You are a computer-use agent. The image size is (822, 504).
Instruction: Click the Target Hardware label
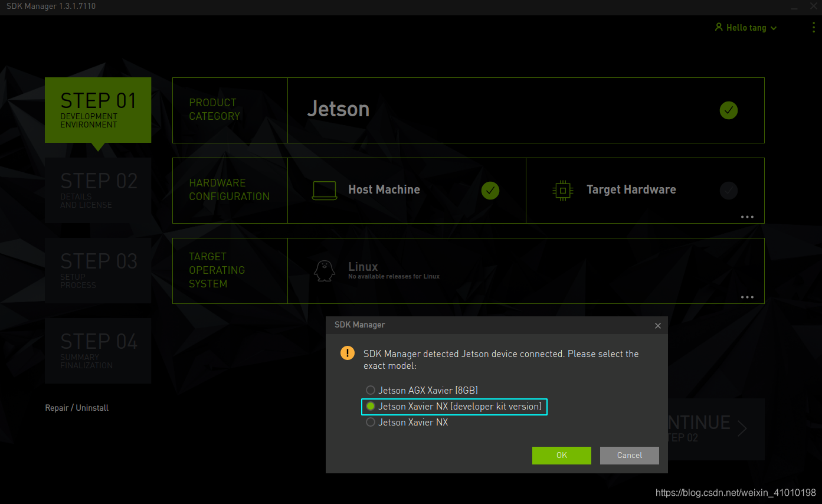tap(631, 189)
